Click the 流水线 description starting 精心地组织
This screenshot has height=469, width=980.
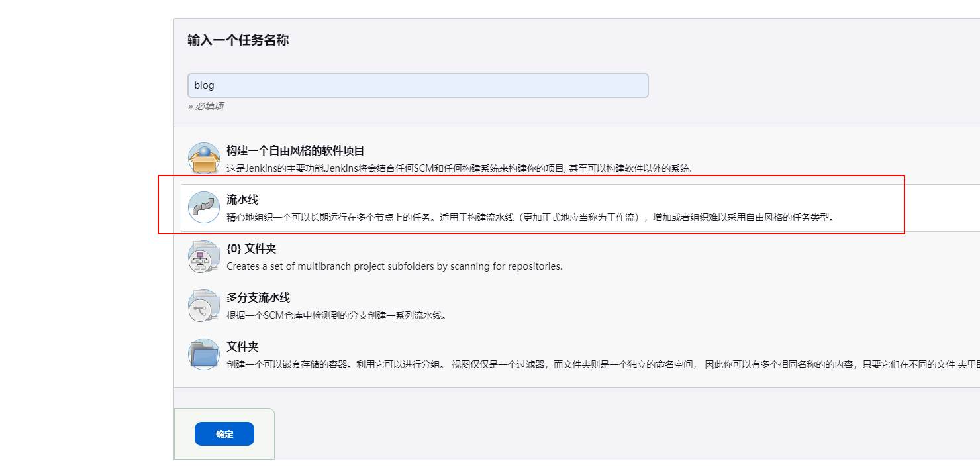[530, 217]
